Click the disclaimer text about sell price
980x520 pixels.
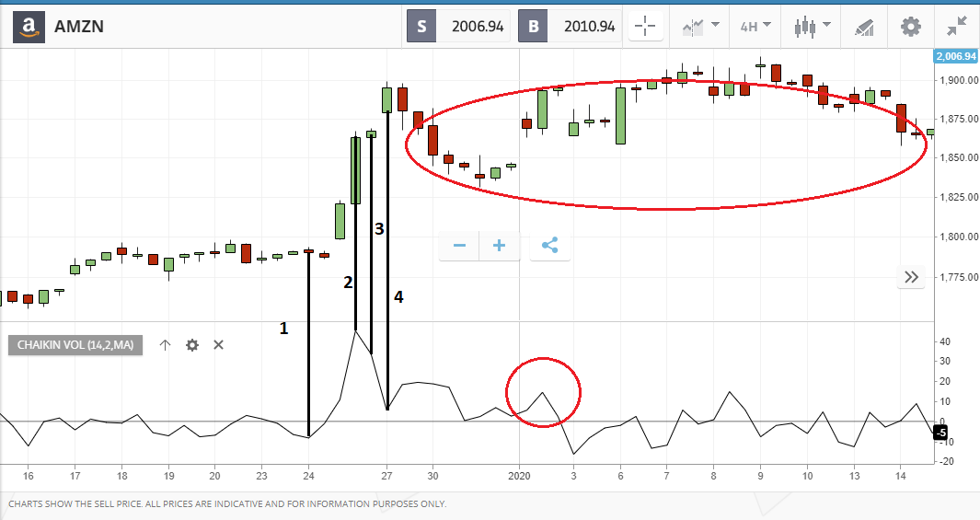tap(227, 503)
